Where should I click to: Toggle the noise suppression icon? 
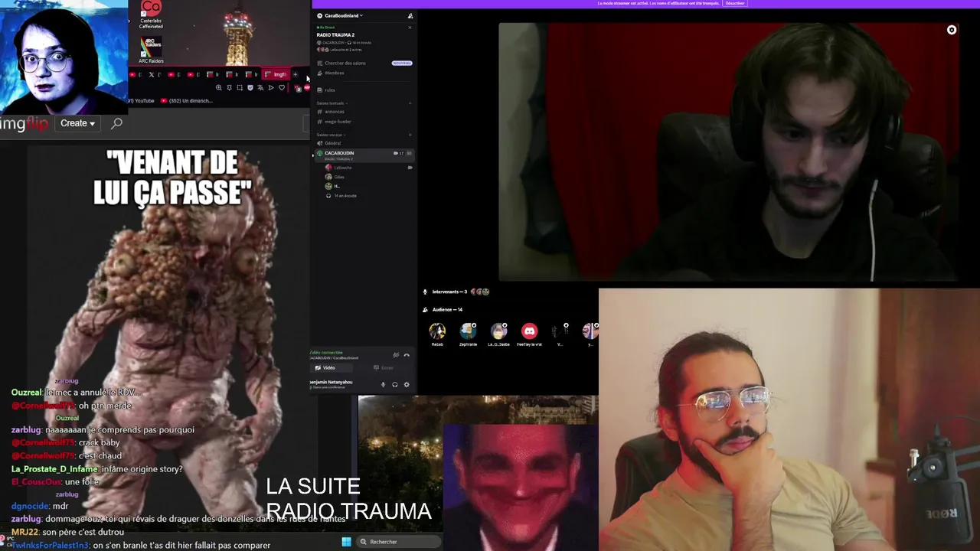tap(396, 355)
